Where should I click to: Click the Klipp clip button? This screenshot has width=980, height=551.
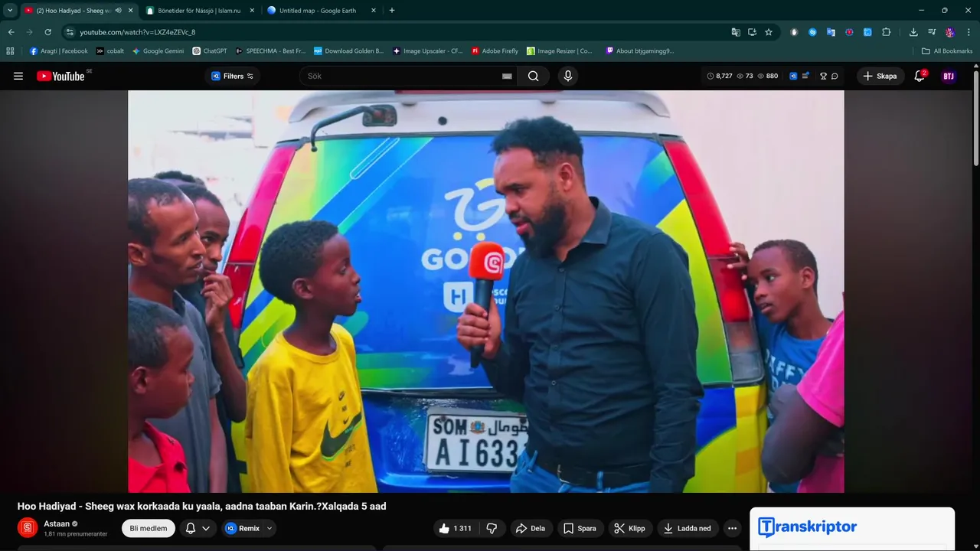630,528
